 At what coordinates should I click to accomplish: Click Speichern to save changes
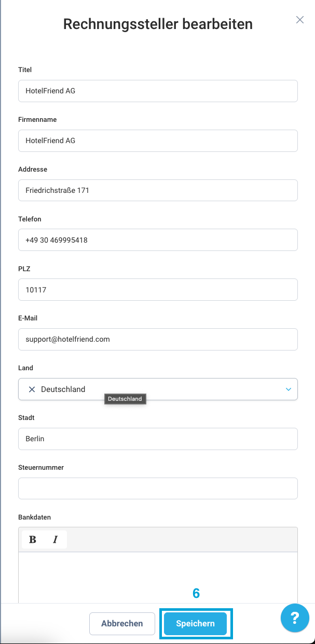click(x=195, y=624)
